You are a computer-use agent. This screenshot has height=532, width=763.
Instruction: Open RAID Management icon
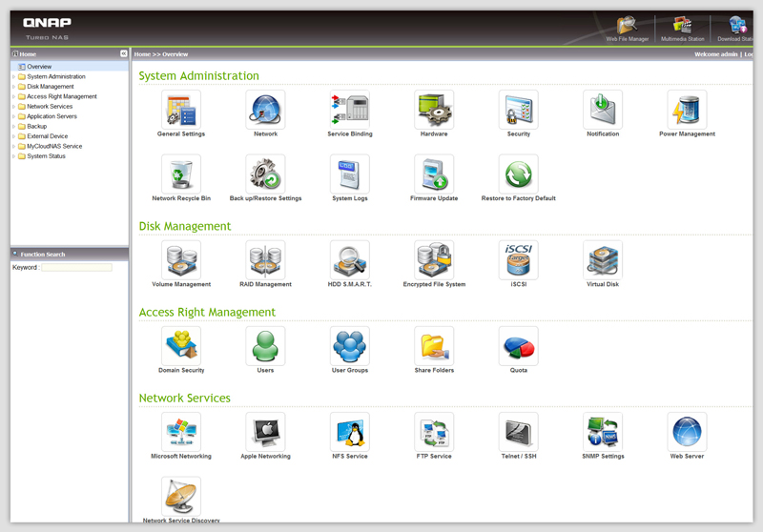pos(265,260)
